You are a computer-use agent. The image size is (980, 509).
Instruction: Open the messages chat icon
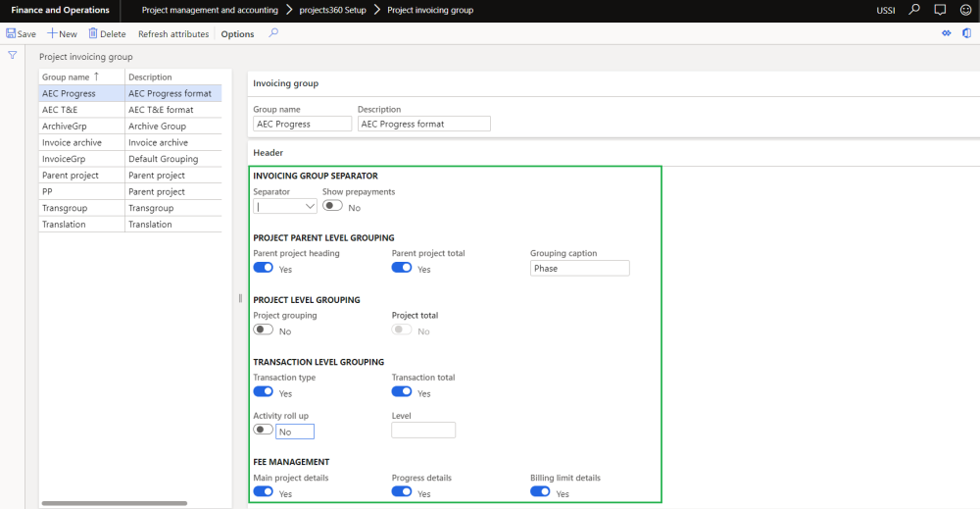(940, 10)
